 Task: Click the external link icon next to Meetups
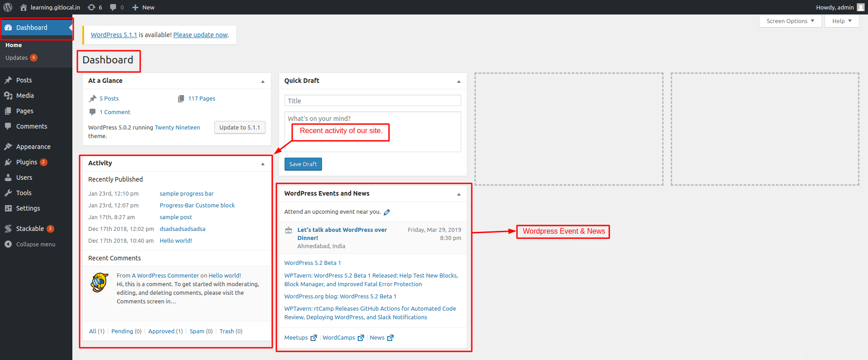click(313, 338)
